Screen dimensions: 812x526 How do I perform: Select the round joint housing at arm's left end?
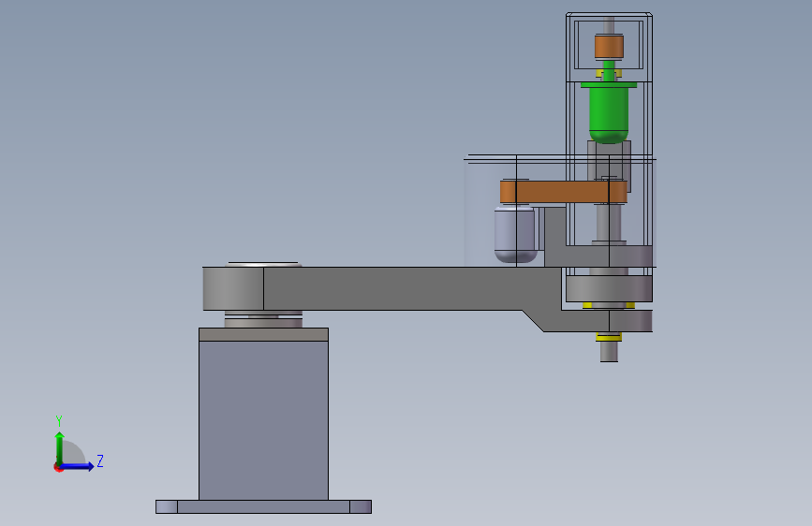[233, 289]
